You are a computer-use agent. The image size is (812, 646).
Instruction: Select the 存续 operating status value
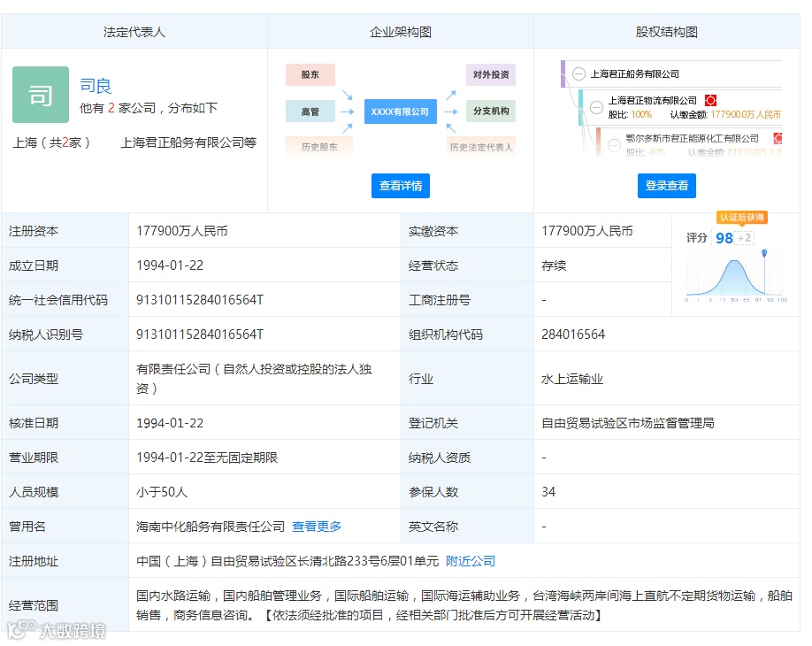554,265
